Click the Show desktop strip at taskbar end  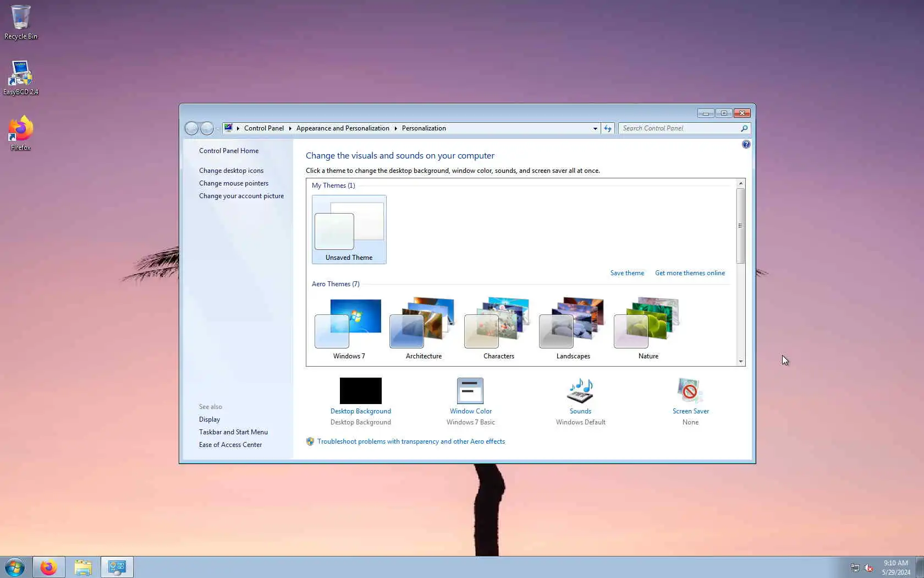coord(920,567)
